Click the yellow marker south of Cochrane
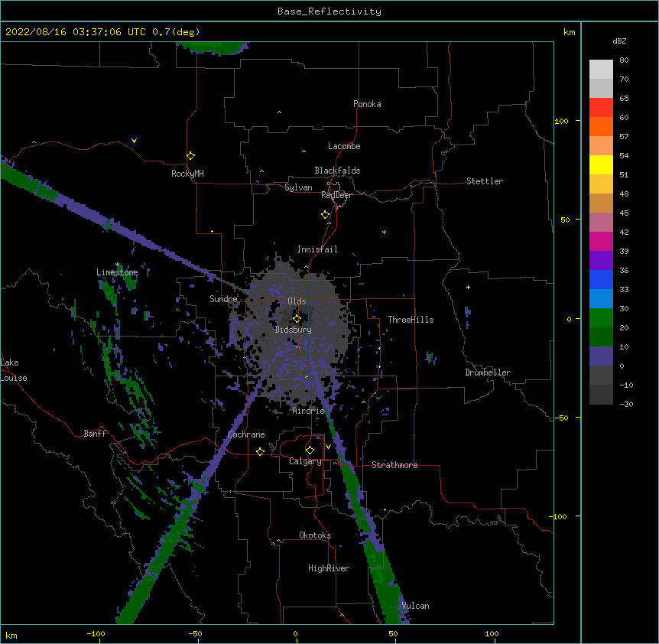Viewport: 659px width, 644px height. click(x=260, y=451)
